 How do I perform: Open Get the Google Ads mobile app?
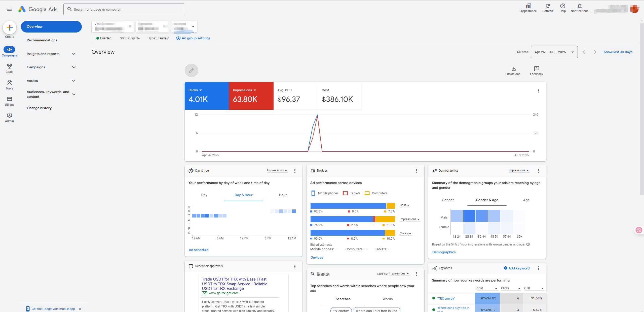tap(50, 309)
